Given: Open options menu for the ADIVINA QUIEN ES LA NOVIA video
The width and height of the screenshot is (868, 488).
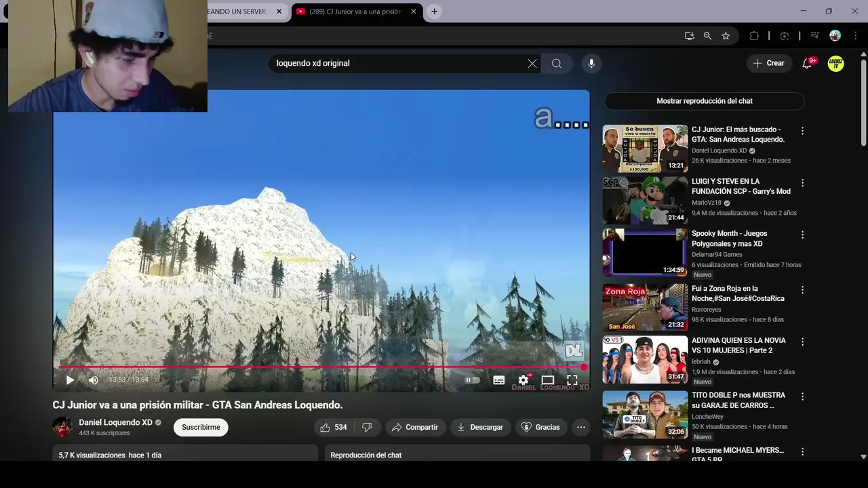Looking at the screenshot, I should (802, 342).
